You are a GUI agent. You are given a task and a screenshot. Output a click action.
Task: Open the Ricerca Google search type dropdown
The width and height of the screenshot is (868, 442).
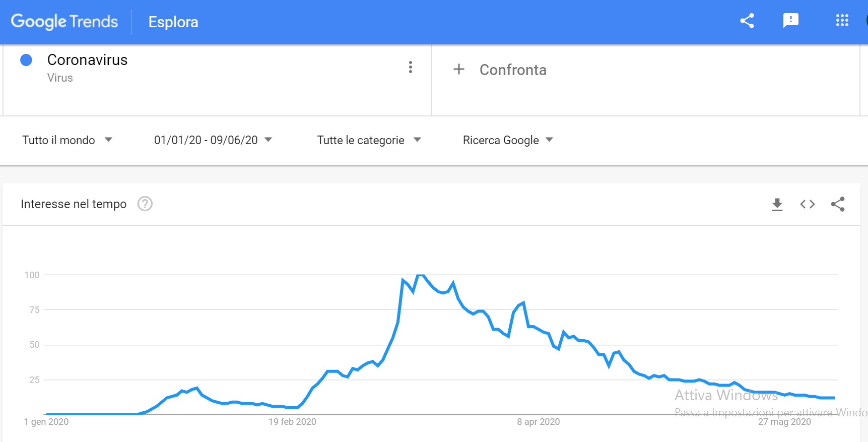point(508,140)
